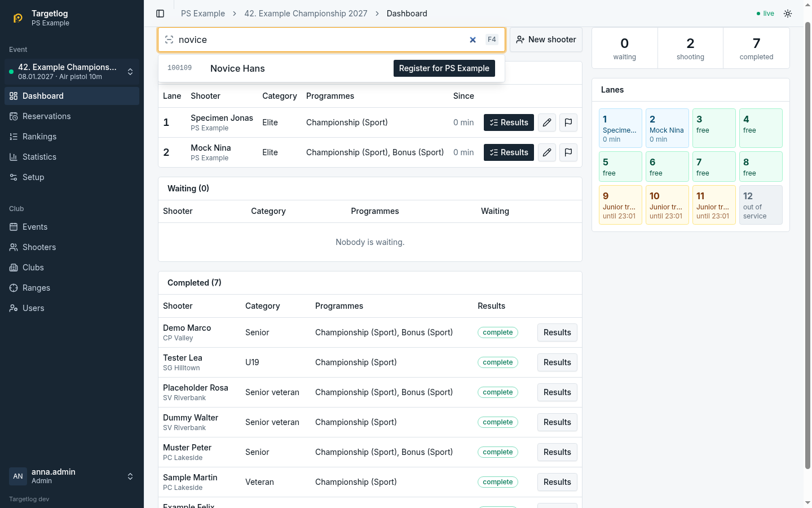The height and width of the screenshot is (508, 812).
Task: Open Setup in the sidebar
Action: 72,177
